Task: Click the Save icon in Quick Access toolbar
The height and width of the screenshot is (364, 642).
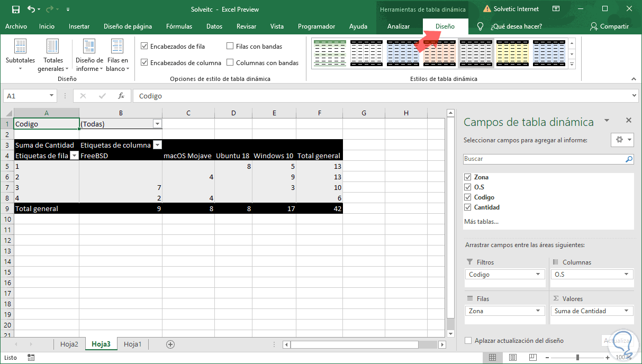Action: click(x=15, y=9)
